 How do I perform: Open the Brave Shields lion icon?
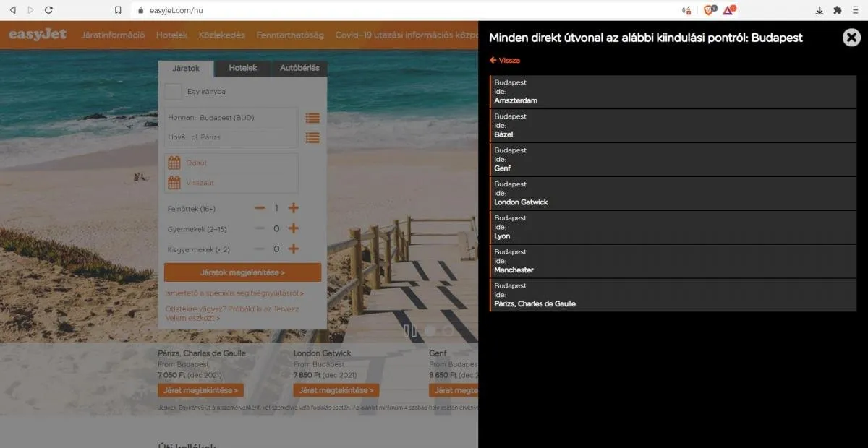click(x=709, y=10)
